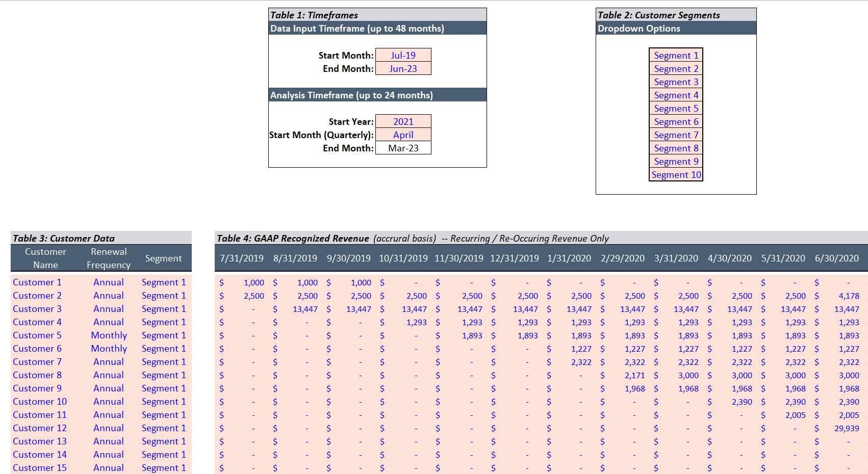Select the Customer Name column header

point(45,258)
